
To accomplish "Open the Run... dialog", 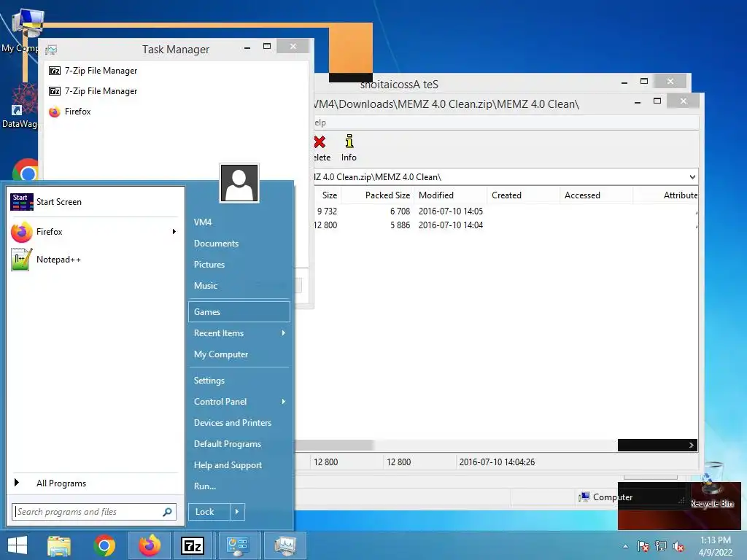I will 239,486.
